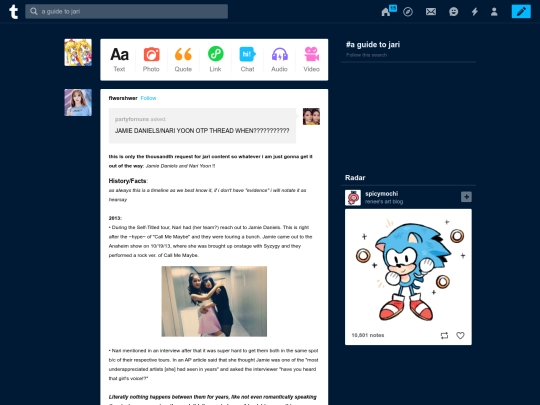Click the blue compose pencil button
The width and height of the screenshot is (540, 405).
click(x=521, y=11)
